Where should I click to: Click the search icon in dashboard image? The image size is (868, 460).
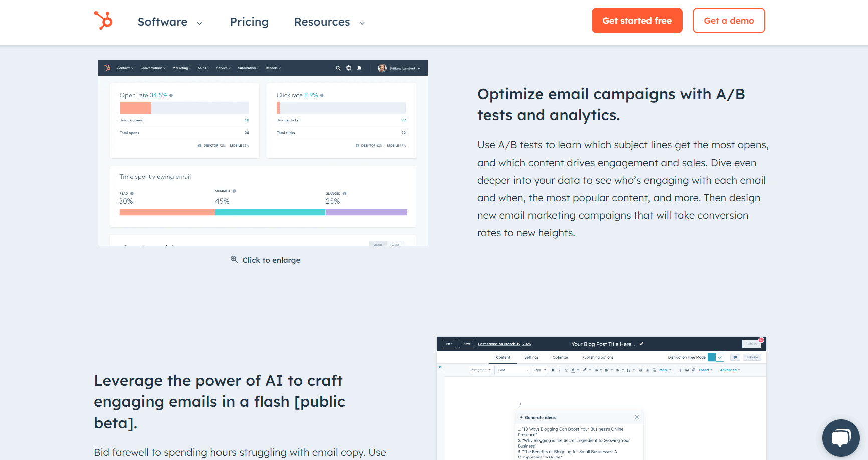click(338, 68)
